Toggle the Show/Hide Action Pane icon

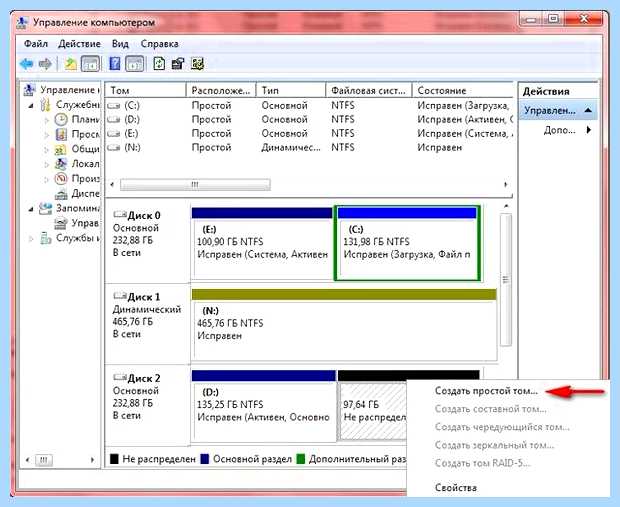pyautogui.click(x=134, y=64)
